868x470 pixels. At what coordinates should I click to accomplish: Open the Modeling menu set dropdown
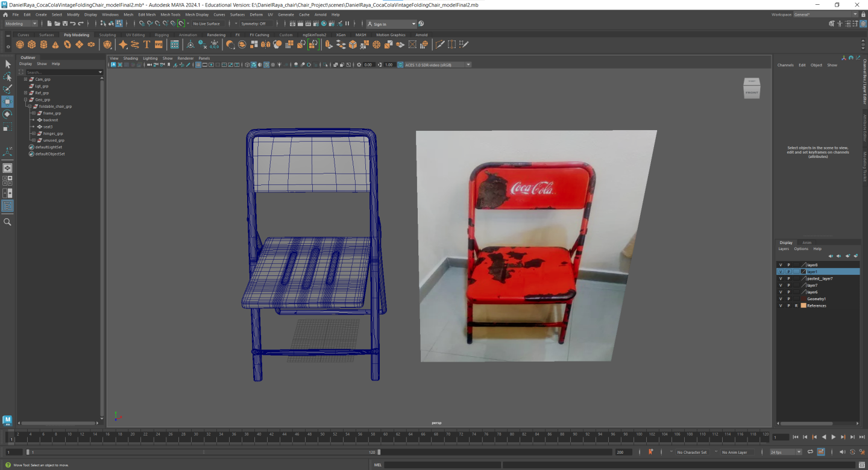pos(21,23)
